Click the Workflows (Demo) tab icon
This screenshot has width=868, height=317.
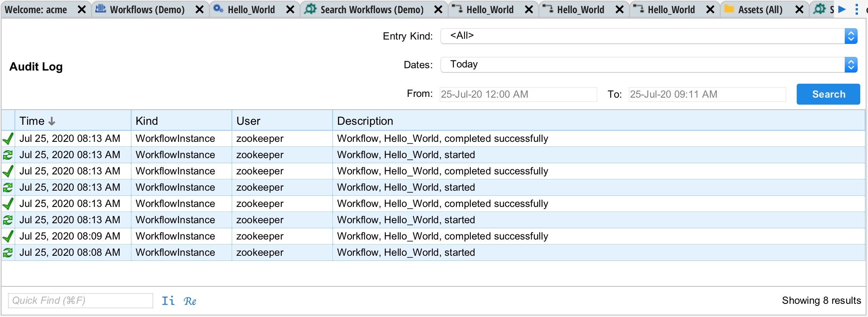tap(101, 9)
